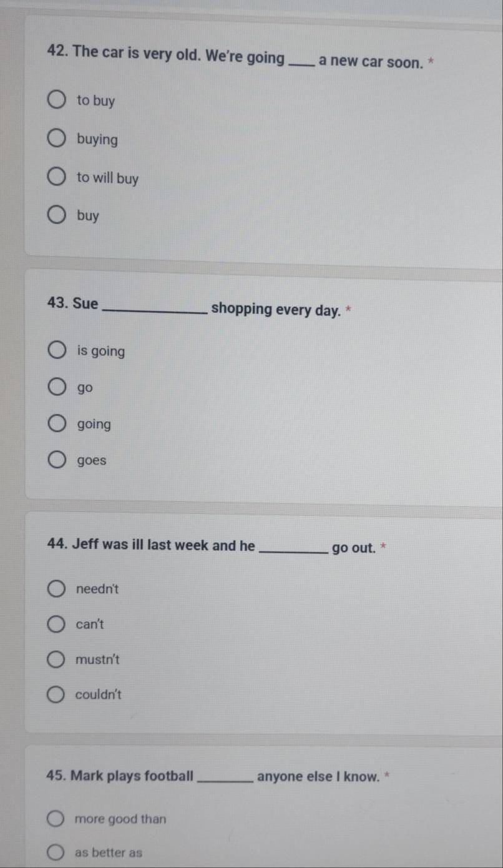Choose 'more good than' for question 45
503x868 pixels.
pos(56,819)
